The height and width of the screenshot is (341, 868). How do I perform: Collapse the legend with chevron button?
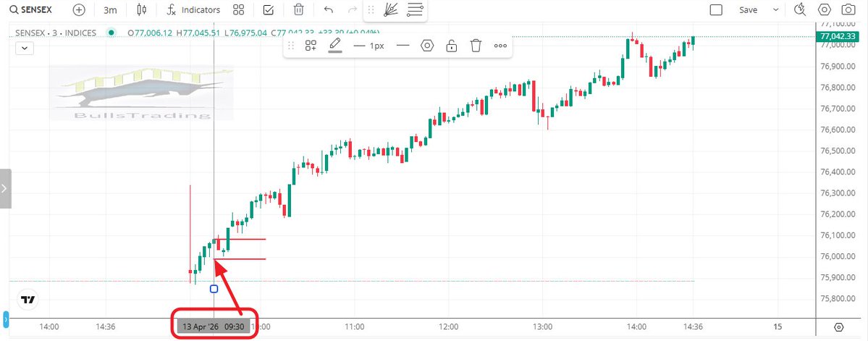(x=25, y=49)
